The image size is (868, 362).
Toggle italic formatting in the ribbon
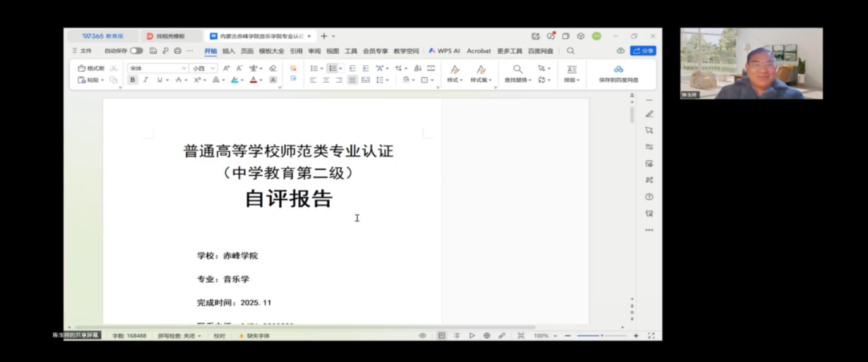coord(146,80)
